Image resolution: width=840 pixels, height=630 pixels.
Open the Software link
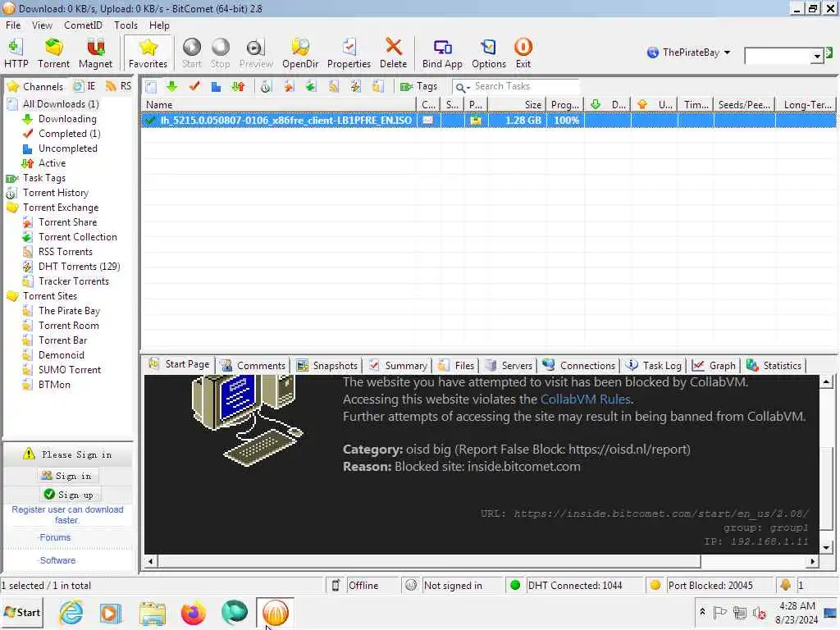[57, 560]
